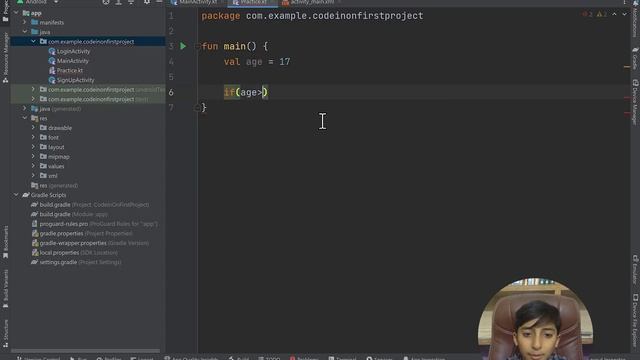Image resolution: width=640 pixels, height=360 pixels.
Task: Collapse the selected com.example.codeinonfirstproject package
Action: (33, 42)
